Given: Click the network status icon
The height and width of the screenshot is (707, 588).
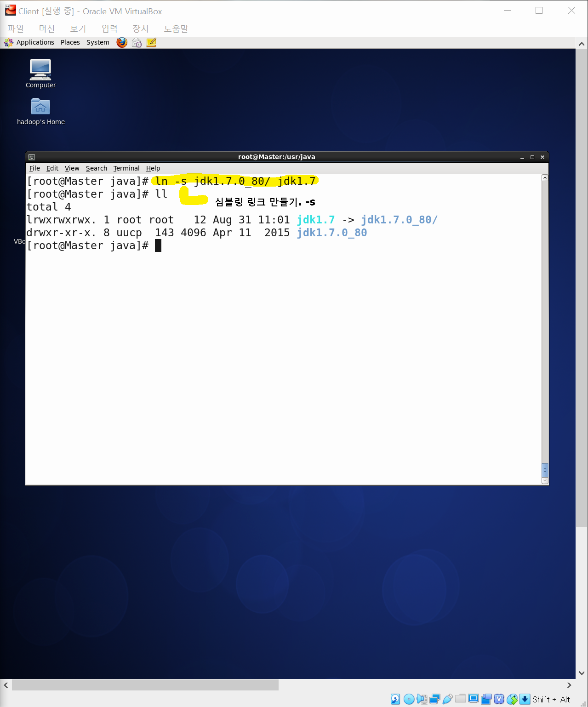Looking at the screenshot, I should tap(435, 699).
